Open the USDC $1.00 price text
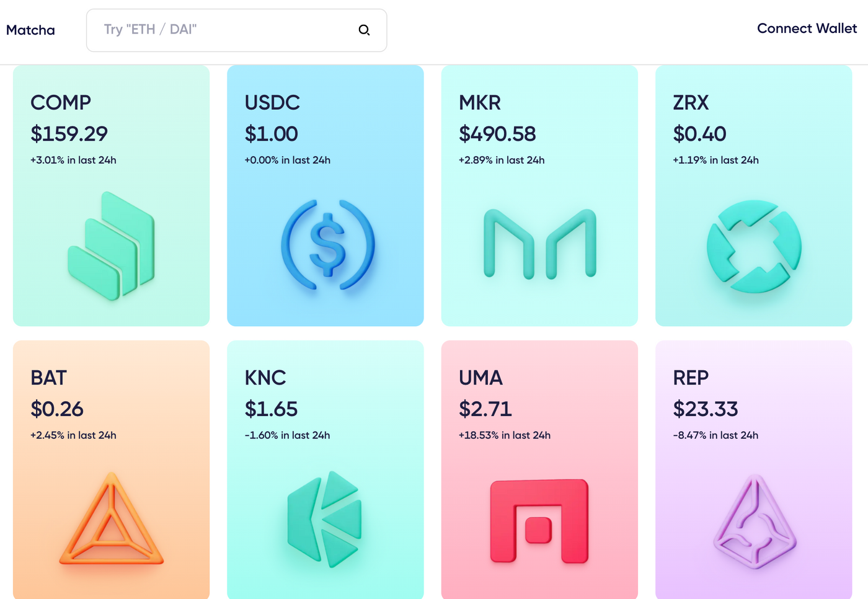868x599 pixels. click(x=271, y=134)
